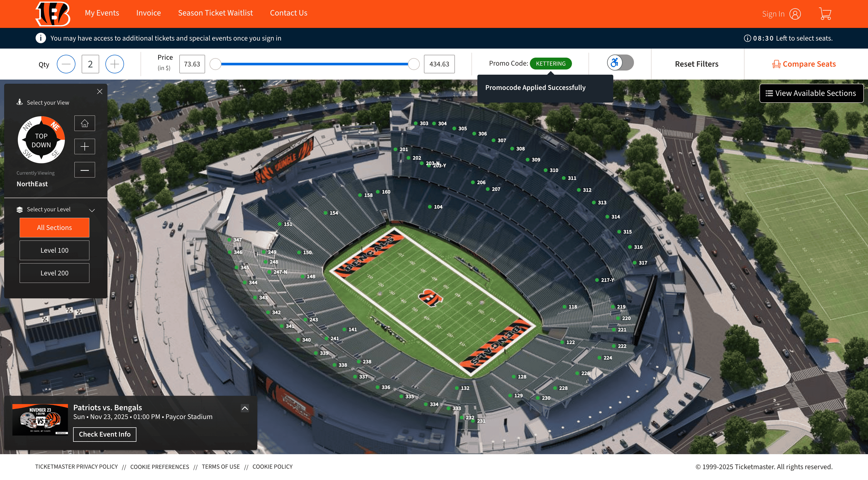This screenshot has height=480, width=868.
Task: Open the Season Ticket Waitlist menu item
Action: click(x=215, y=13)
